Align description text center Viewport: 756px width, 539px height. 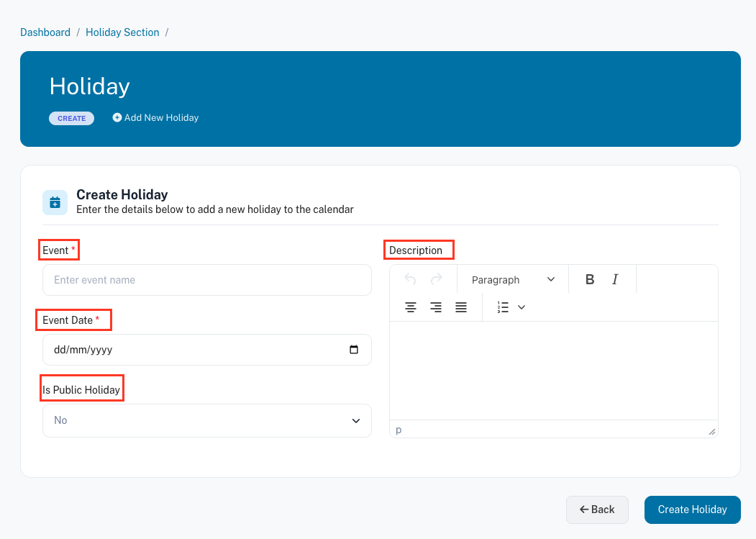pyautogui.click(x=411, y=307)
